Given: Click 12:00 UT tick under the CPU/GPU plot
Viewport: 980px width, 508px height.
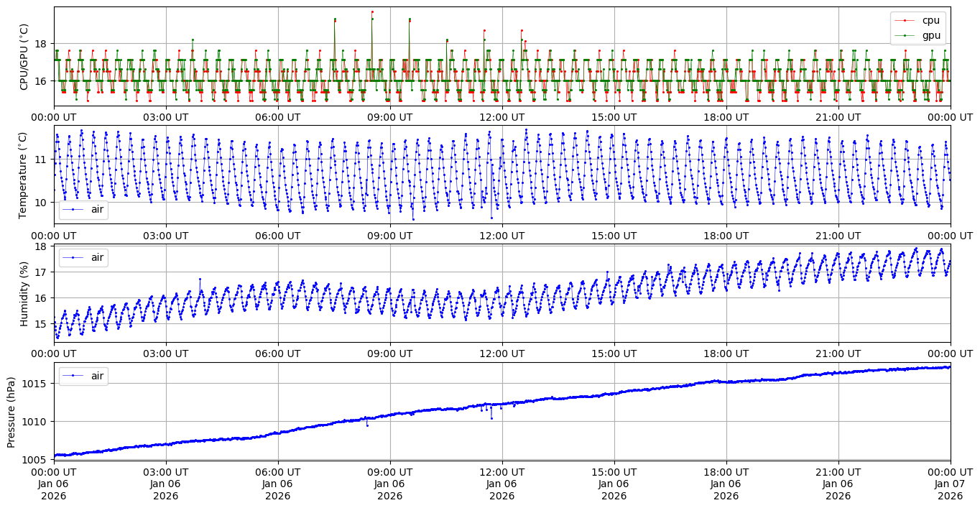Looking at the screenshot, I should tap(501, 116).
